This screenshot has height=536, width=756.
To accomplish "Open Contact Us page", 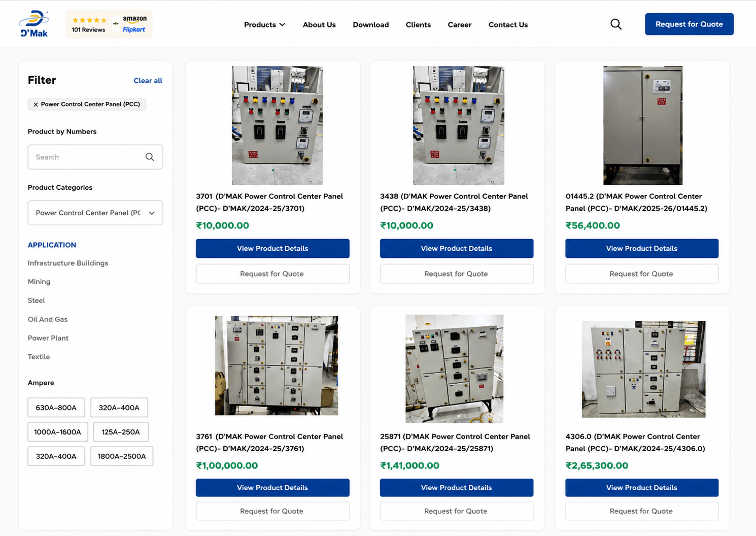I will [508, 24].
